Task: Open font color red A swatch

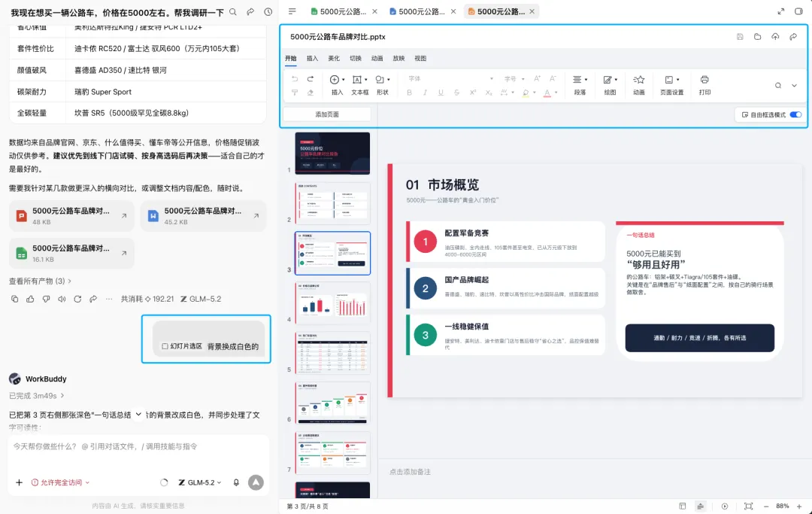Action: 547,93
